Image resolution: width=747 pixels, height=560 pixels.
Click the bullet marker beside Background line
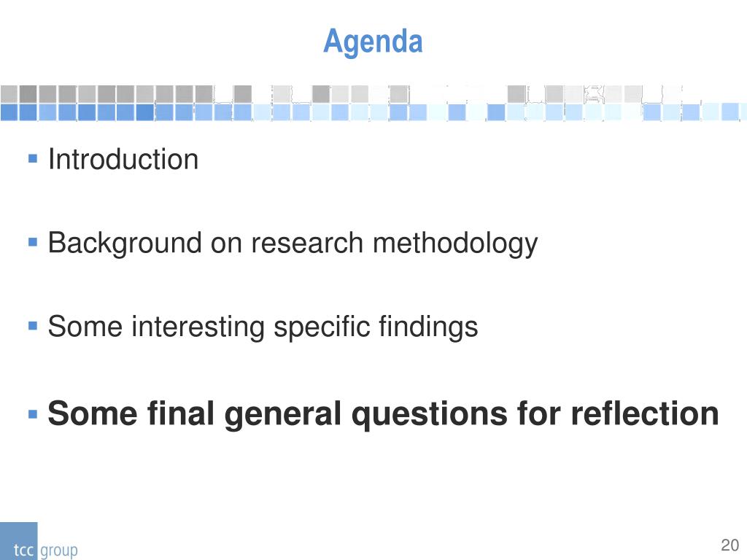click(33, 242)
